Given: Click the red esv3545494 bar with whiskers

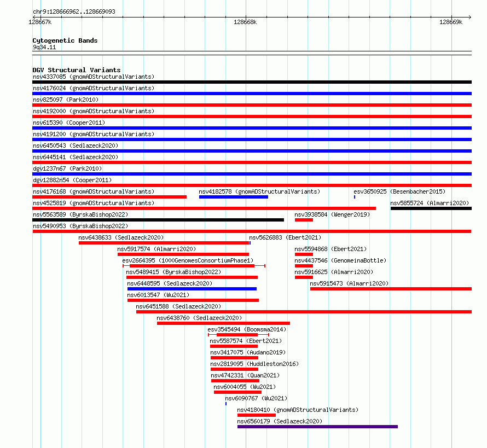Looking at the screenshot, I should coord(238,335).
